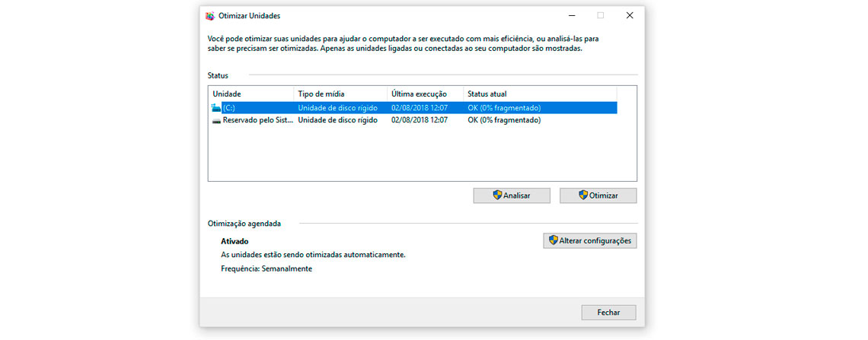Click (C:) row's OK (0% fragmentado) status
The height and width of the screenshot is (340, 868).
(x=504, y=108)
